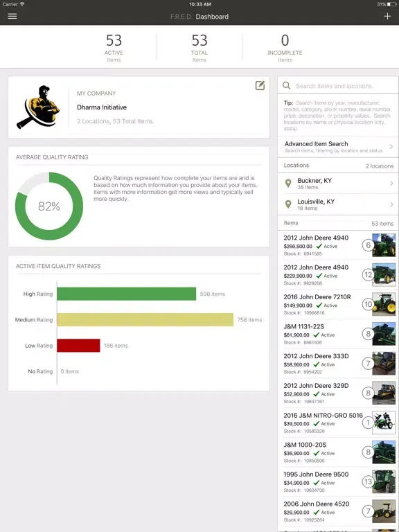Tap battery indicator in status bar
Screen dimensions: 399x532
point(391,4)
